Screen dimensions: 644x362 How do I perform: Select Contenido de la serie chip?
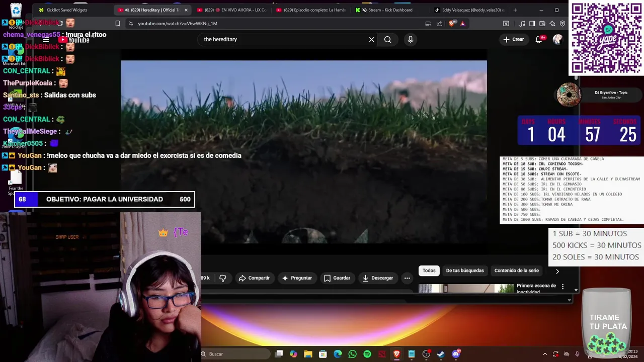click(516, 270)
